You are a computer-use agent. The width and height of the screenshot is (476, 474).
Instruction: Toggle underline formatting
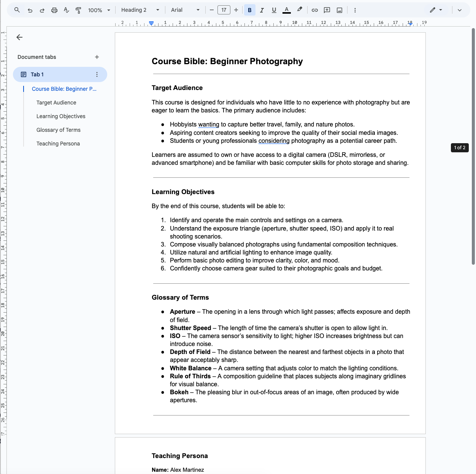pyautogui.click(x=274, y=10)
